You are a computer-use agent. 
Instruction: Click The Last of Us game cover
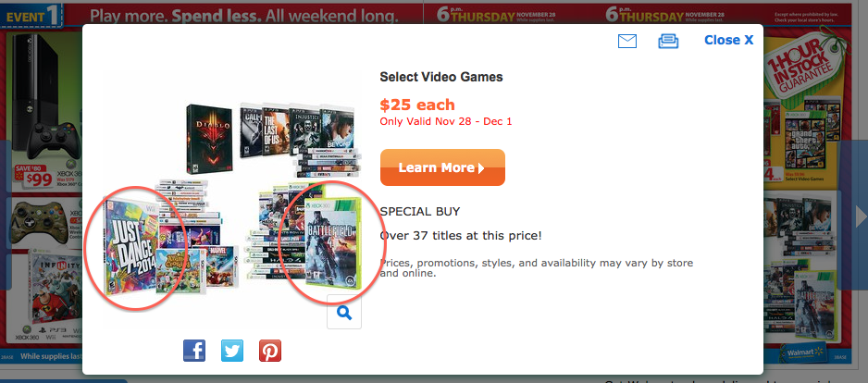pyautogui.click(x=276, y=132)
